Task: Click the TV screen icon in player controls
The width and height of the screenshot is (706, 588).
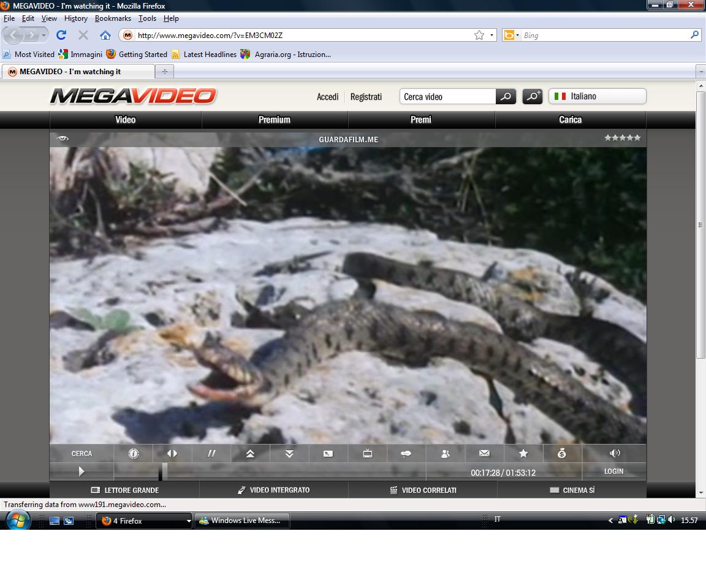Action: pos(368,454)
